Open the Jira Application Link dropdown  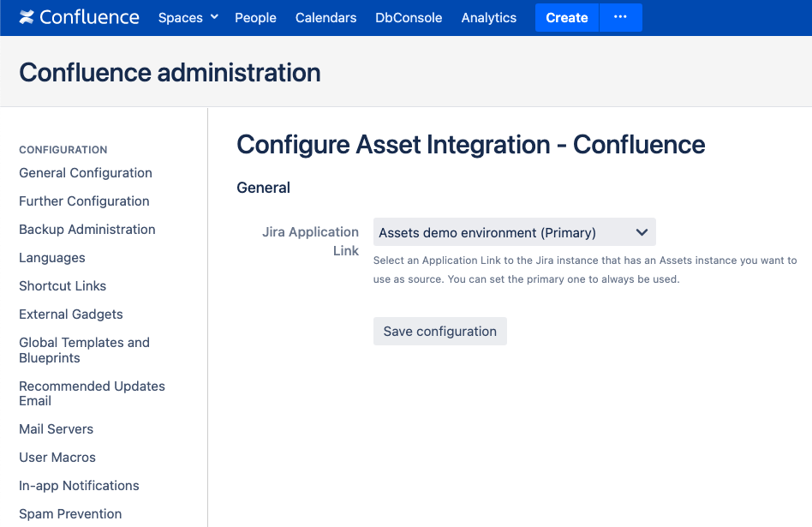click(514, 232)
